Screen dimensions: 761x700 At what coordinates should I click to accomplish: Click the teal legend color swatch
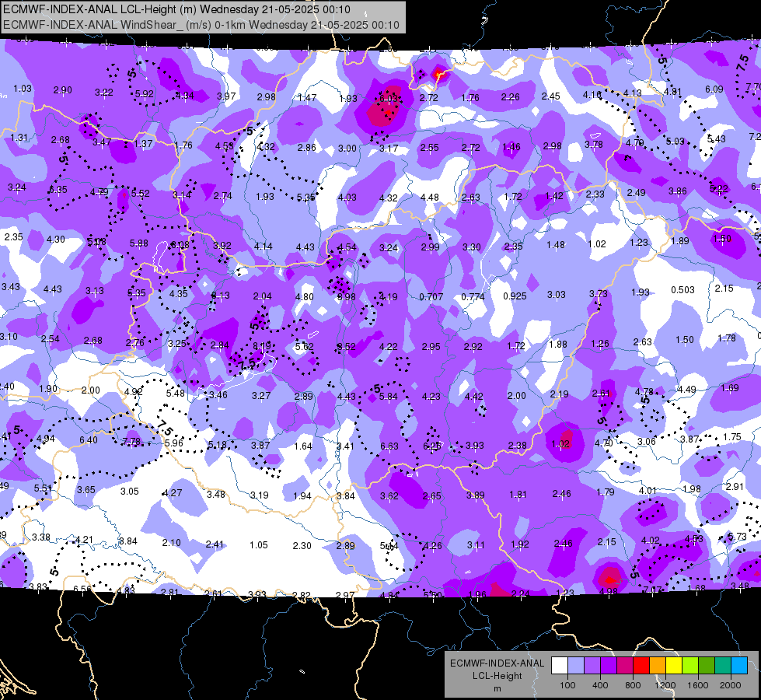pos(723,665)
